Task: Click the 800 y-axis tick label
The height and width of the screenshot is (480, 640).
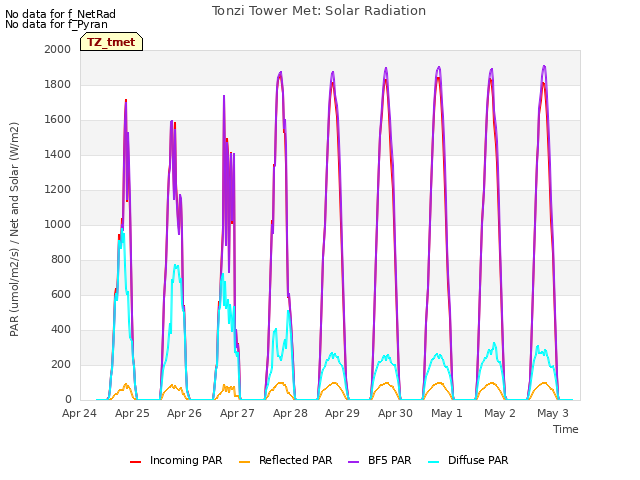Action: pos(61,260)
